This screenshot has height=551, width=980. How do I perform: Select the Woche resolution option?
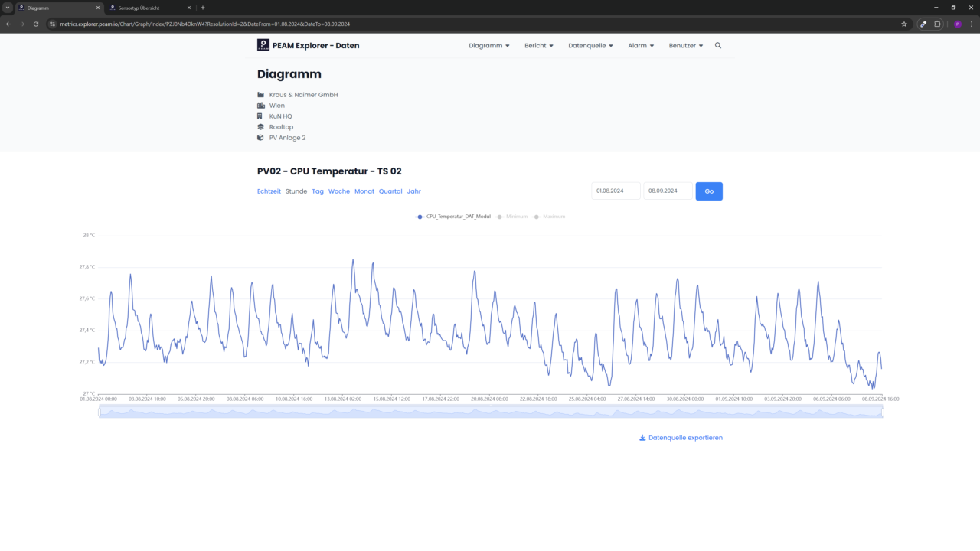click(x=339, y=191)
